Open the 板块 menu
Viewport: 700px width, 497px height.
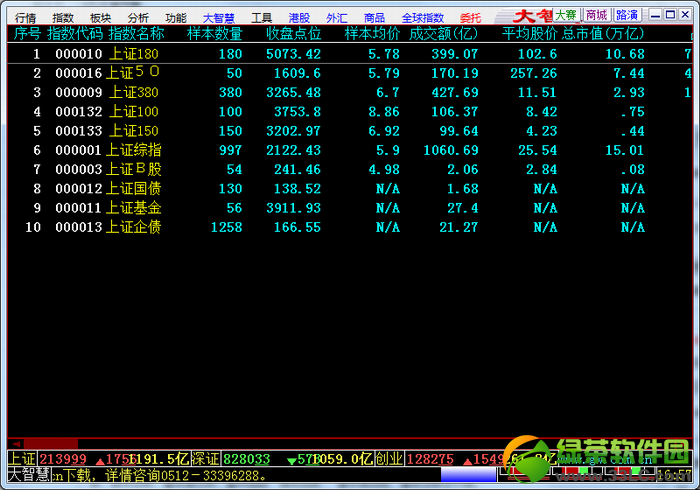(x=100, y=18)
